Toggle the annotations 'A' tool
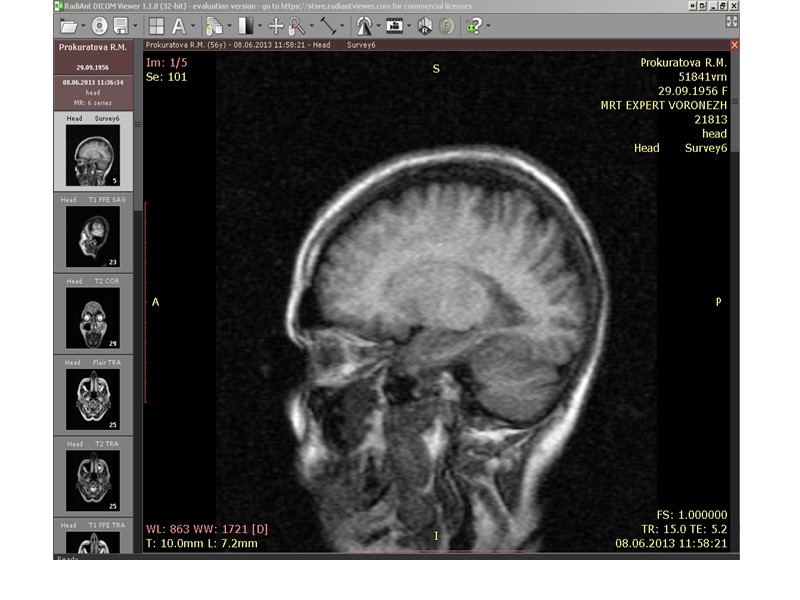Image resolution: width=800 pixels, height=600 pixels. [179, 26]
